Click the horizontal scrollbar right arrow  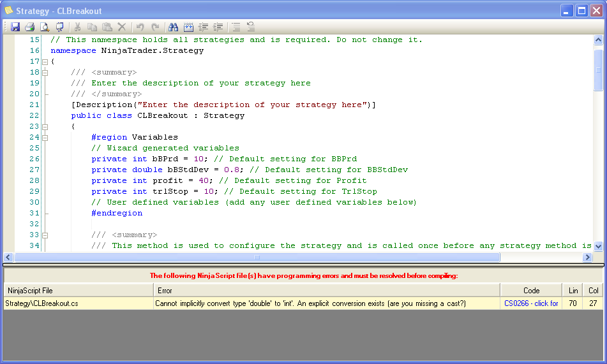click(587, 258)
